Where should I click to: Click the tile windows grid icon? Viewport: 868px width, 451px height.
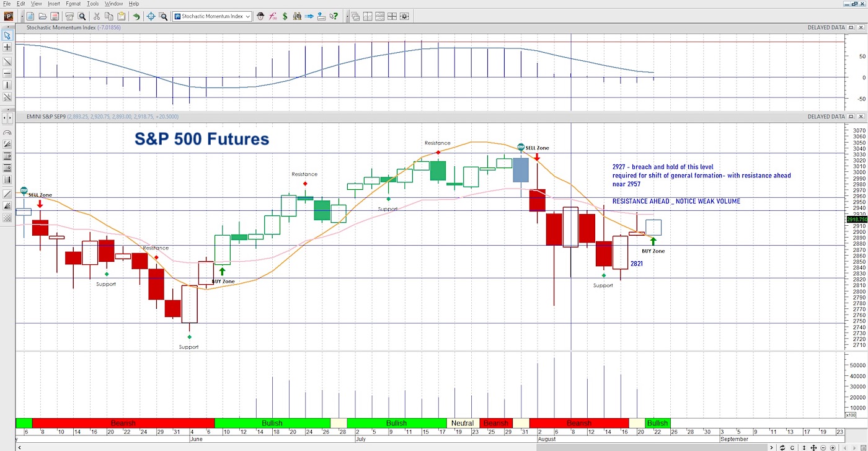coord(392,16)
